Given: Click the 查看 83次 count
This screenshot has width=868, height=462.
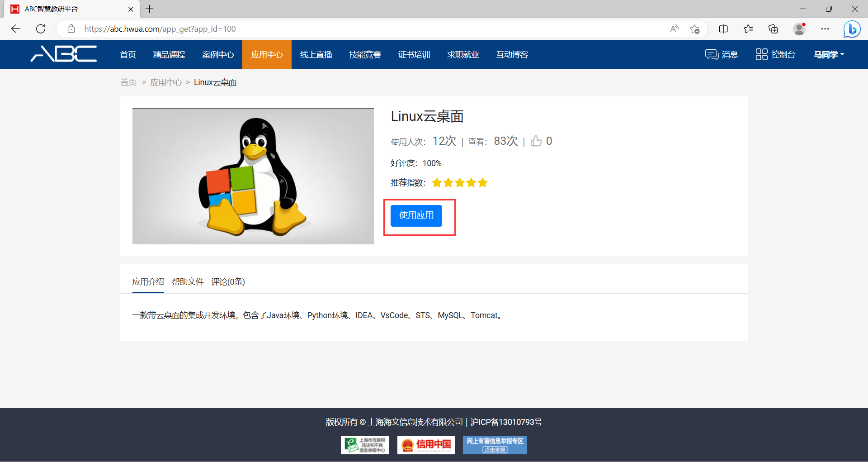Looking at the screenshot, I should pyautogui.click(x=493, y=141).
